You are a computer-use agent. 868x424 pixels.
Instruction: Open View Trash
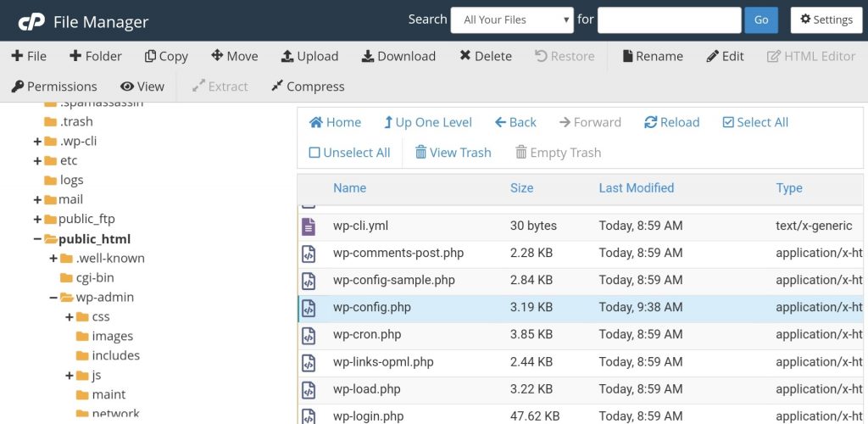(453, 153)
